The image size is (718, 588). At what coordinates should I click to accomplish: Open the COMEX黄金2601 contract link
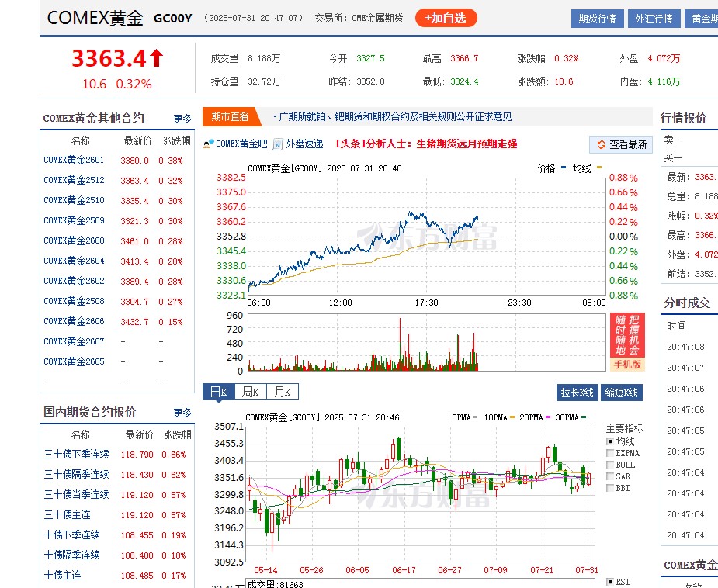tap(75, 161)
